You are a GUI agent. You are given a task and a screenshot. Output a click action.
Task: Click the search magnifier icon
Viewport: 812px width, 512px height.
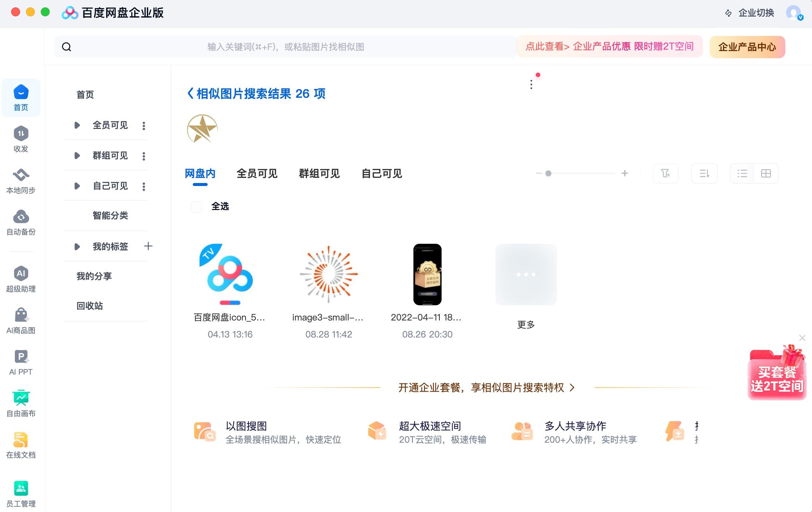coord(66,47)
